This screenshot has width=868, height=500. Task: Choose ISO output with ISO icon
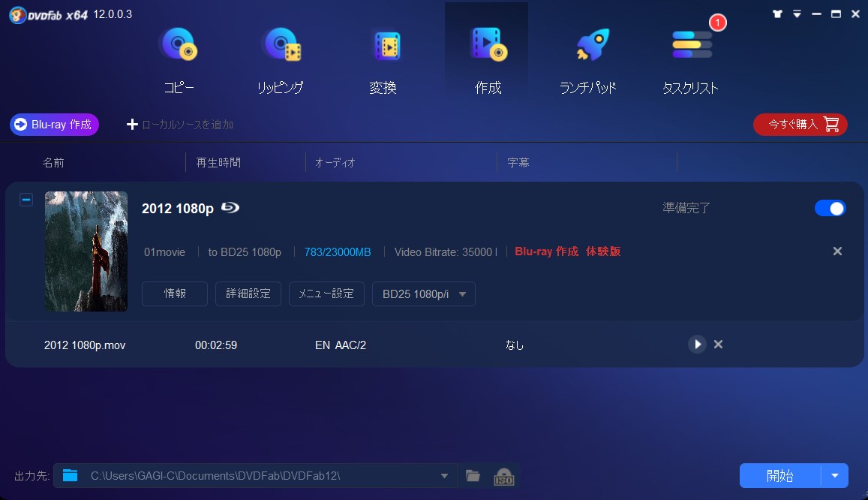click(x=503, y=476)
